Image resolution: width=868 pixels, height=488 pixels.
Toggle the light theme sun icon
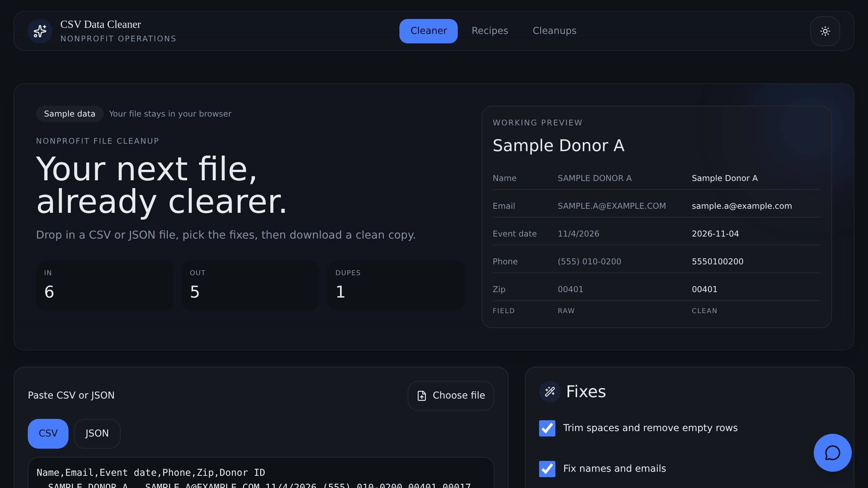[x=825, y=31]
